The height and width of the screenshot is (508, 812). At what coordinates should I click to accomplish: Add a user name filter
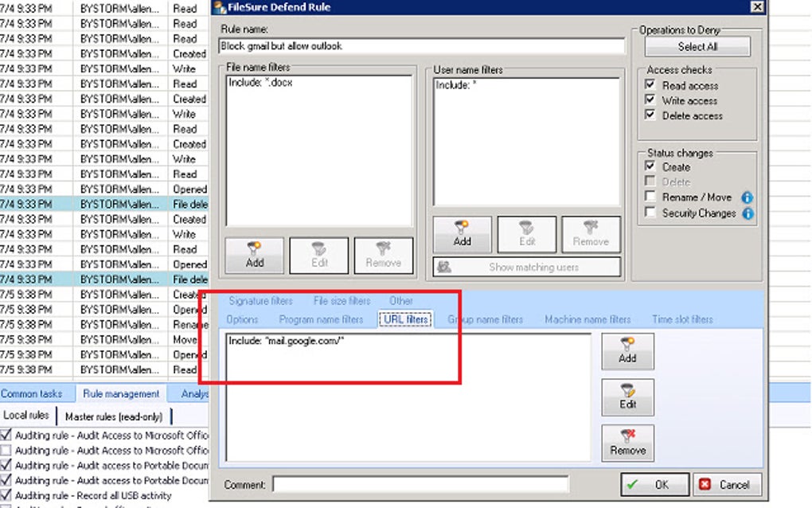(x=462, y=235)
